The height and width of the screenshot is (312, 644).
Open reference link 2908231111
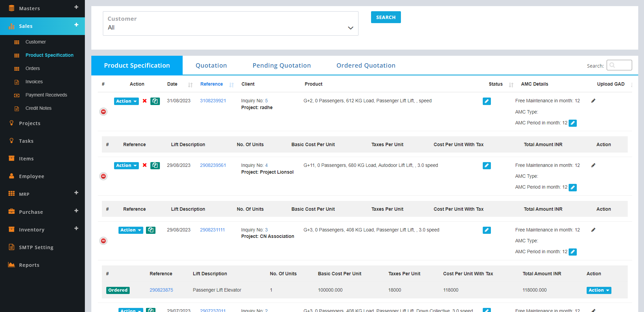click(212, 230)
